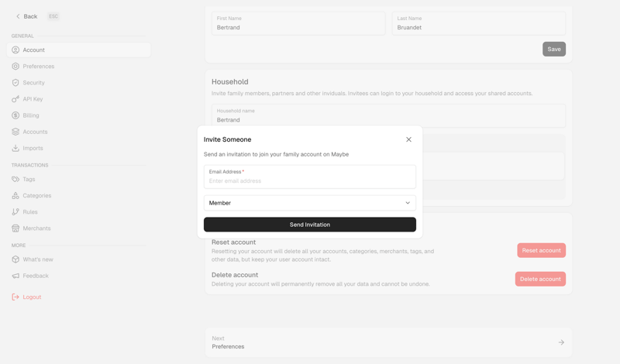
Task: Open Imports page
Action: pyautogui.click(x=79, y=148)
